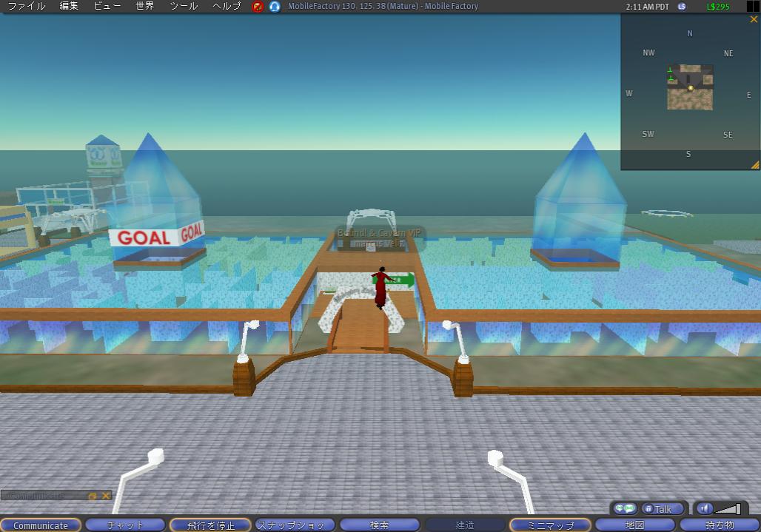This screenshot has height=532, width=761.
Task: Click the 2:11 AM PDT clock
Action: (647, 7)
